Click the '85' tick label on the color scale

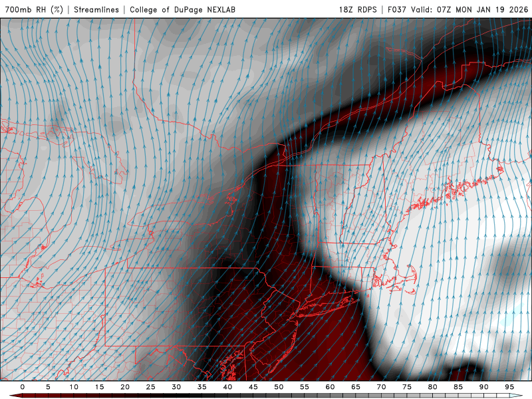458,387
